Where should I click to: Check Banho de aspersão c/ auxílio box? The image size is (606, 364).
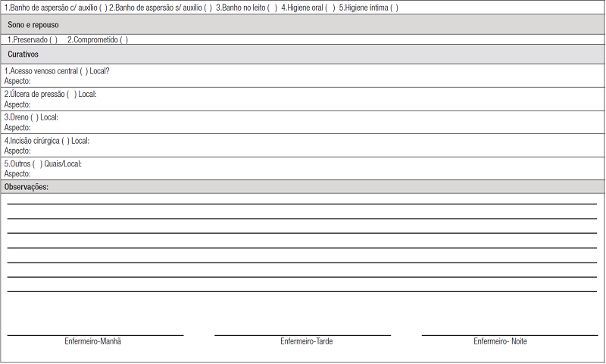[x=103, y=8]
